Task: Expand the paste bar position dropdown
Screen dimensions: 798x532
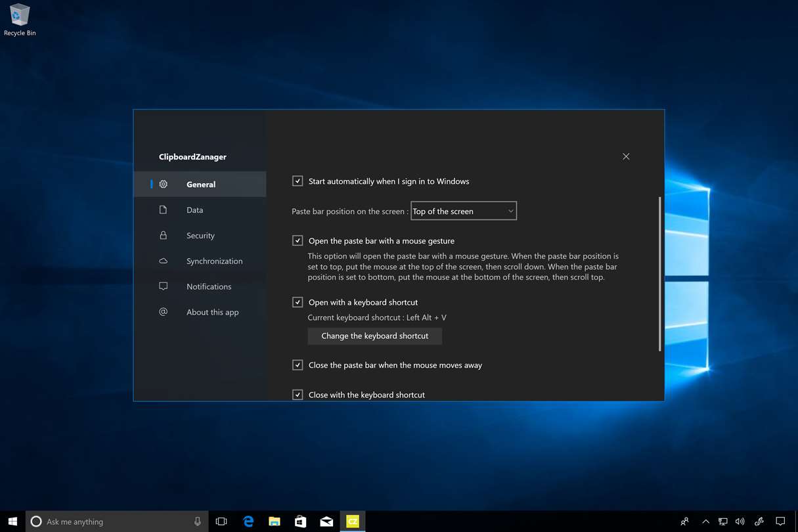Action: coord(464,211)
